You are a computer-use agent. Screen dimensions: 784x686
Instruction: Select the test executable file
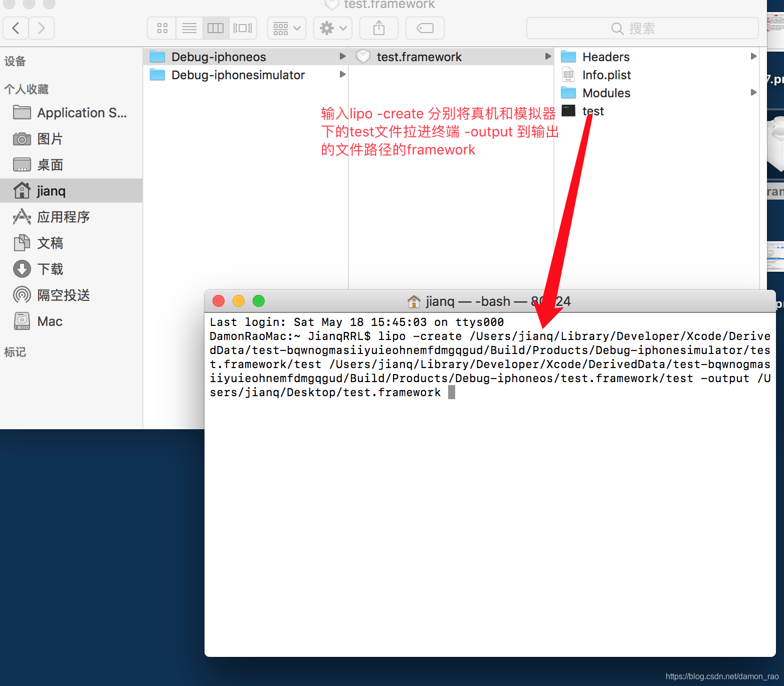[x=657, y=111]
